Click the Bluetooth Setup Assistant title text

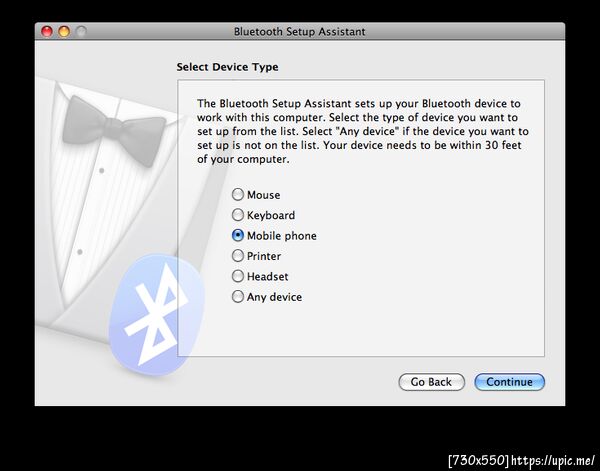coord(300,31)
